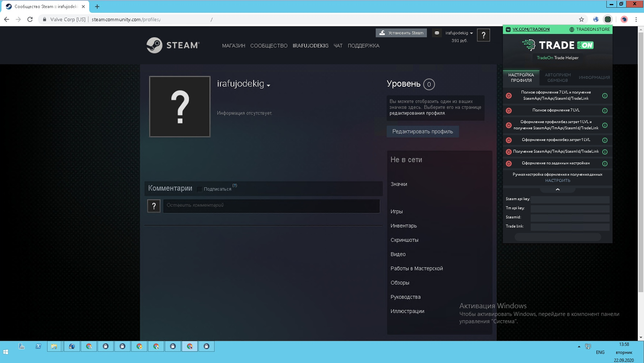Viewport: 644px width, 363px height.
Task: Open СООБЩЕСТВО menu
Action: coord(269,46)
